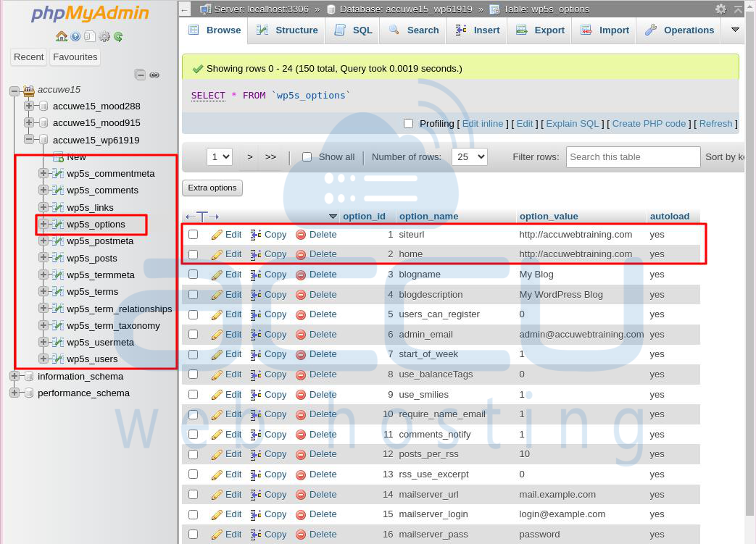Toggle full/partial texts arrows icon in header
The image size is (756, 544).
202,217
